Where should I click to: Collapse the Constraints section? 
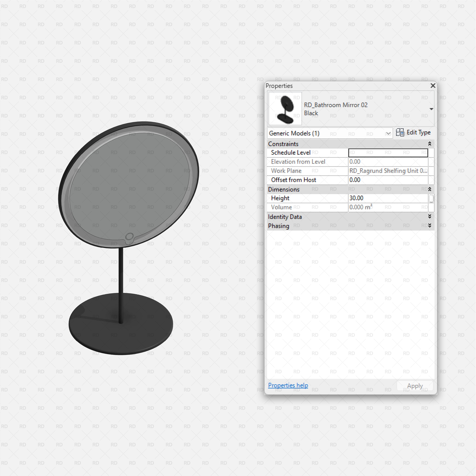tap(429, 144)
